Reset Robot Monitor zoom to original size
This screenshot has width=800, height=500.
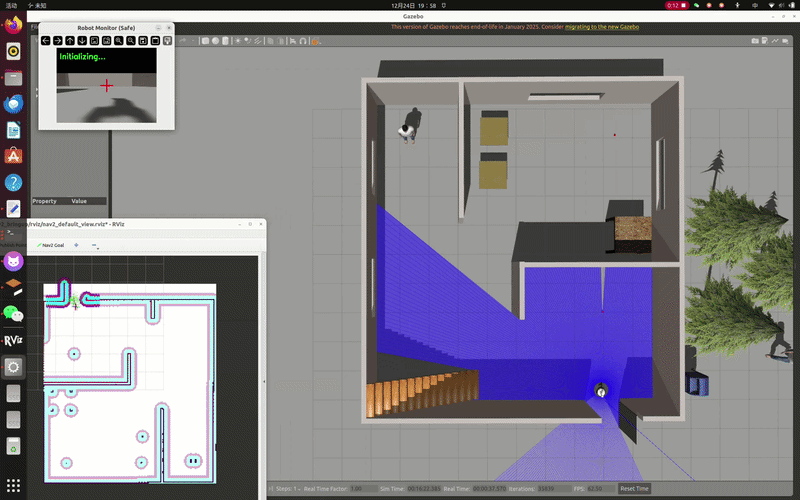pyautogui.click(x=94, y=40)
